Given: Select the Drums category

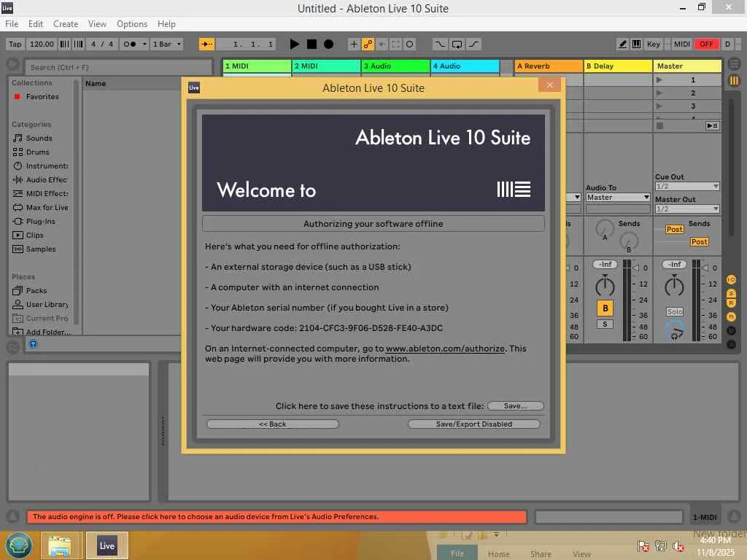Looking at the screenshot, I should pos(38,152).
